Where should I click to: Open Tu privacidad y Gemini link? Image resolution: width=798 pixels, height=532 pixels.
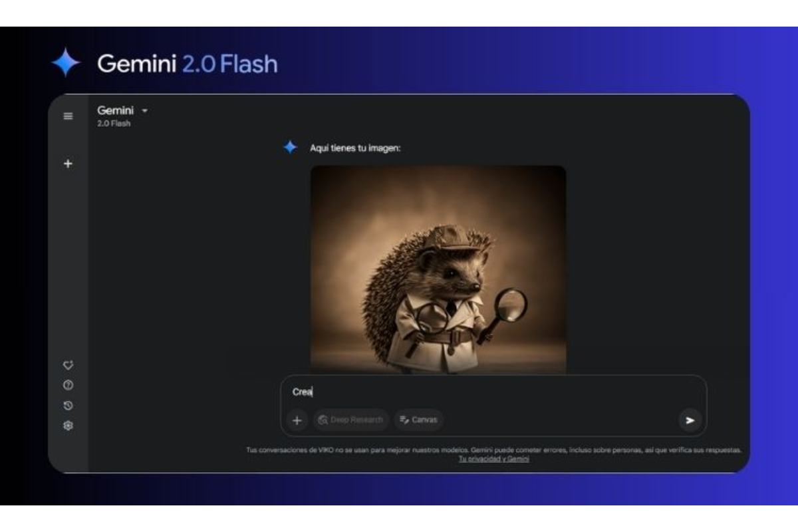click(x=494, y=460)
